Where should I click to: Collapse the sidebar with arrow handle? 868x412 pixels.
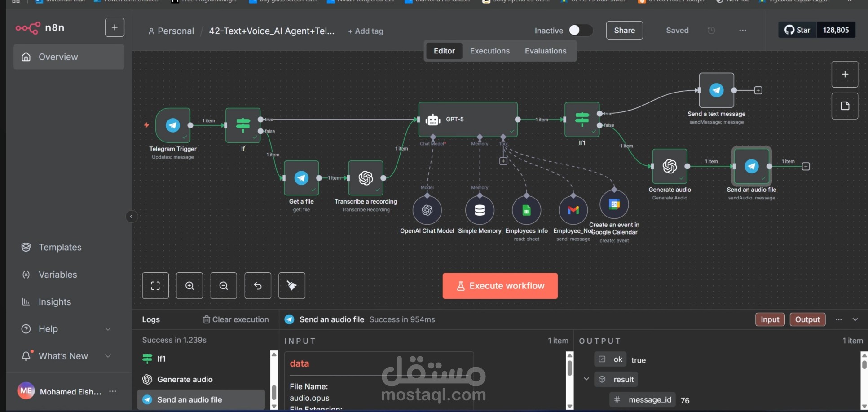(x=131, y=217)
